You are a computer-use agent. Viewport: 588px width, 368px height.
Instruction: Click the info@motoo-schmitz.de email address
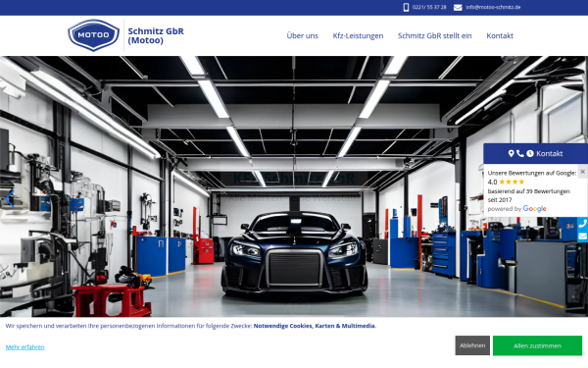[493, 7]
